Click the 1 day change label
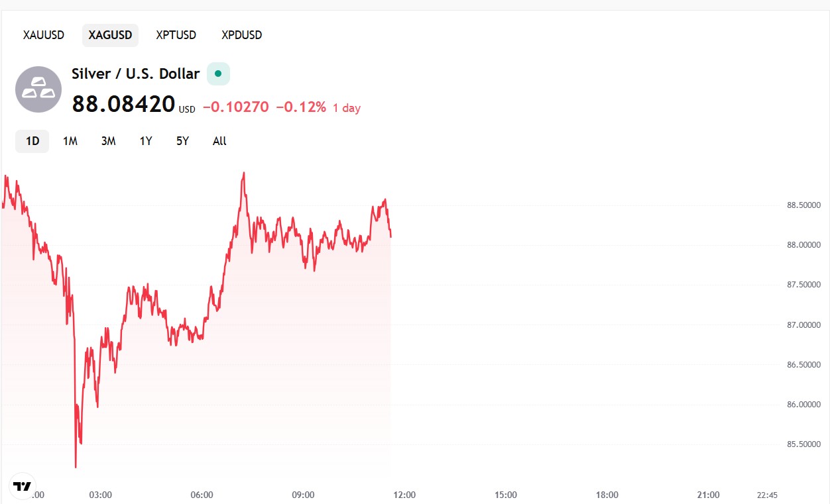Screen dimensions: 830x504 point(346,107)
